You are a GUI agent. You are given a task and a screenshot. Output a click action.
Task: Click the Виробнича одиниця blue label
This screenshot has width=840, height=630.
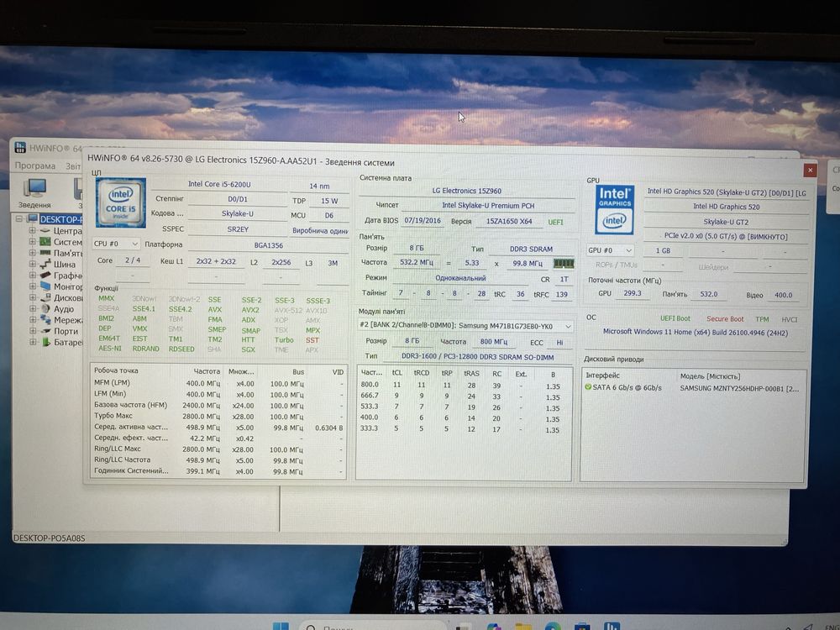tap(320, 230)
